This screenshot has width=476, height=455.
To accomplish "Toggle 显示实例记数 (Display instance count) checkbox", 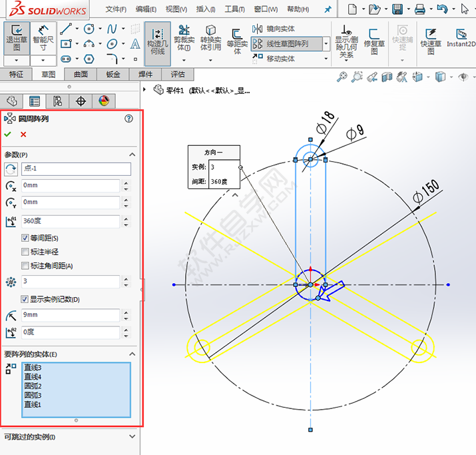I will click(25, 299).
